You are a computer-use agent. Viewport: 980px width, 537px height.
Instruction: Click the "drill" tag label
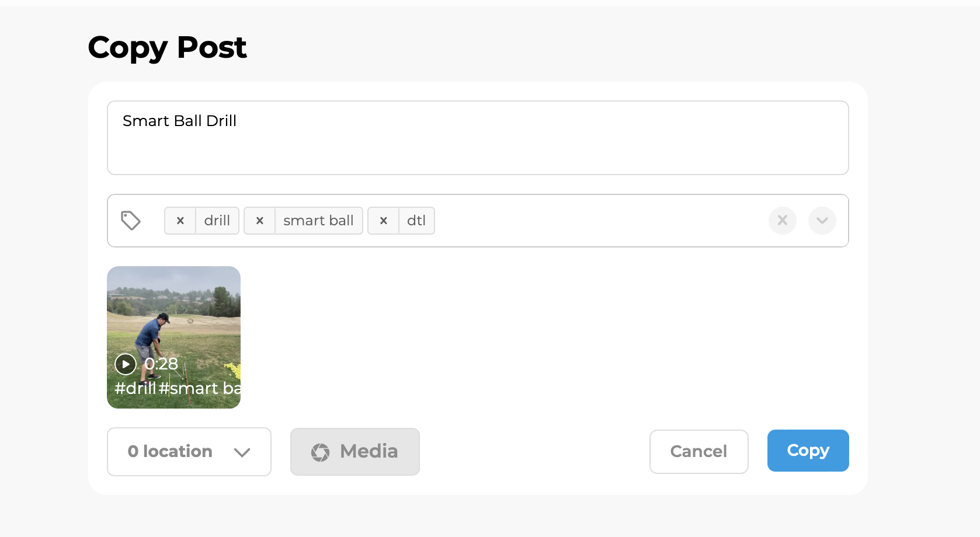click(x=217, y=221)
